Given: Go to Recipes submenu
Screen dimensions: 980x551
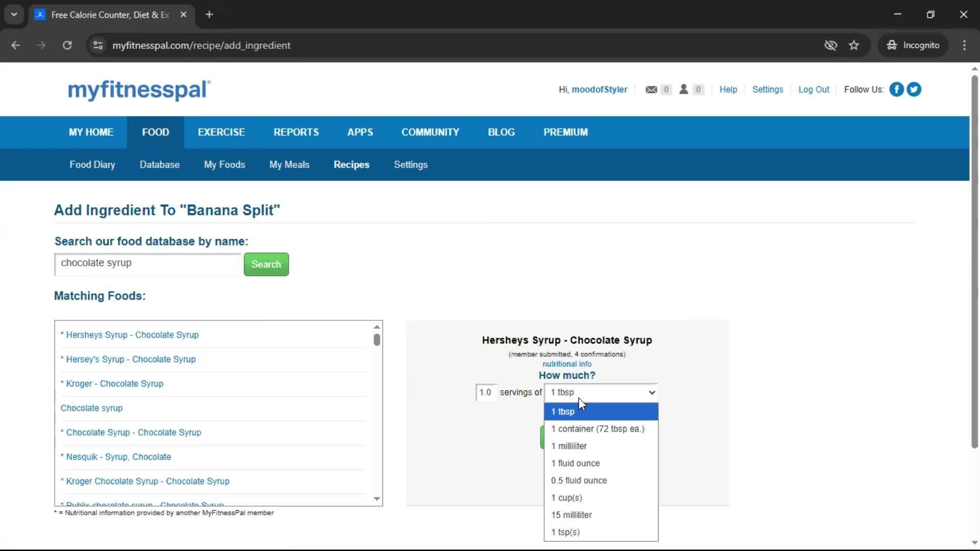Looking at the screenshot, I should (x=352, y=165).
